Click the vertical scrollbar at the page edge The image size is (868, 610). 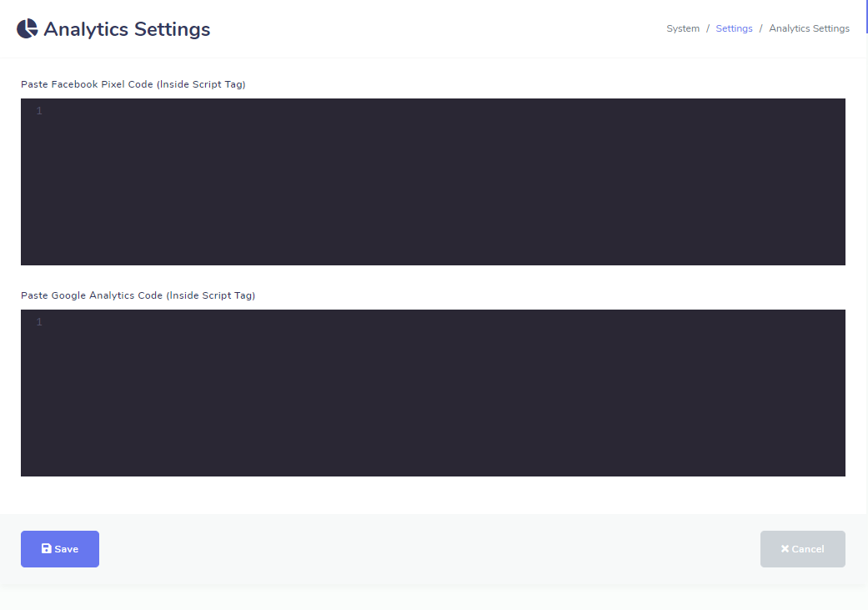tap(866, 17)
